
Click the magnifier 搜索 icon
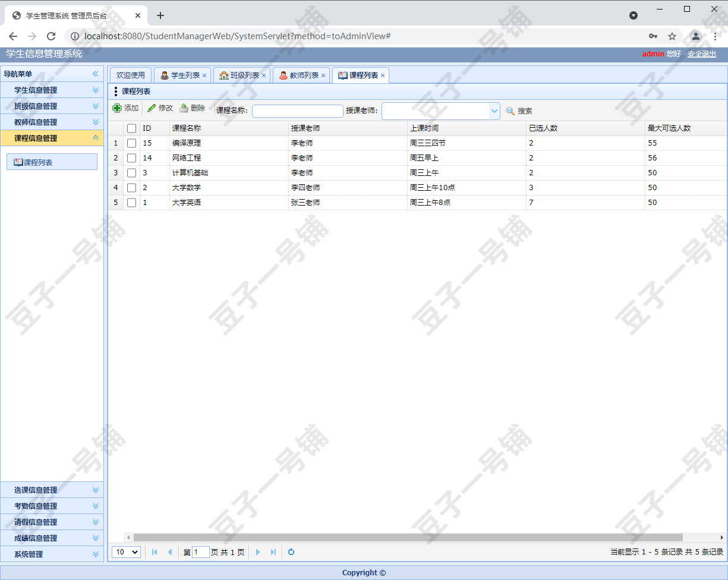pos(509,111)
